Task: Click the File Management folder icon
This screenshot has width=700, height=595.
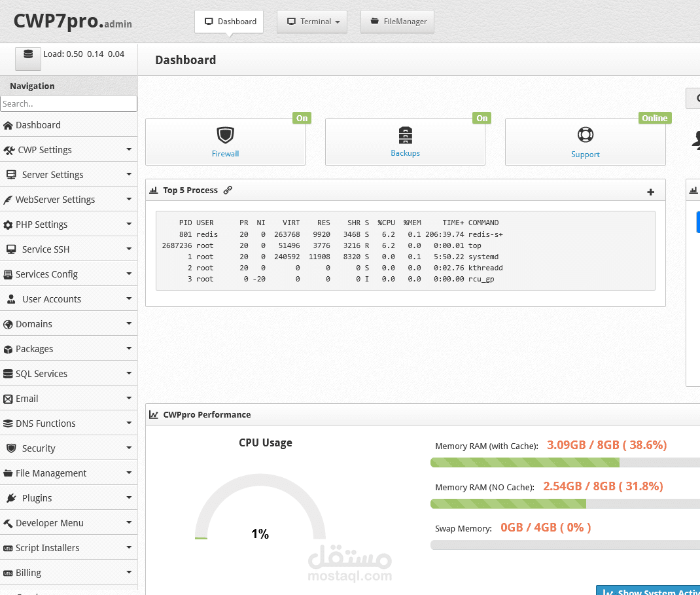Action: click(8, 473)
